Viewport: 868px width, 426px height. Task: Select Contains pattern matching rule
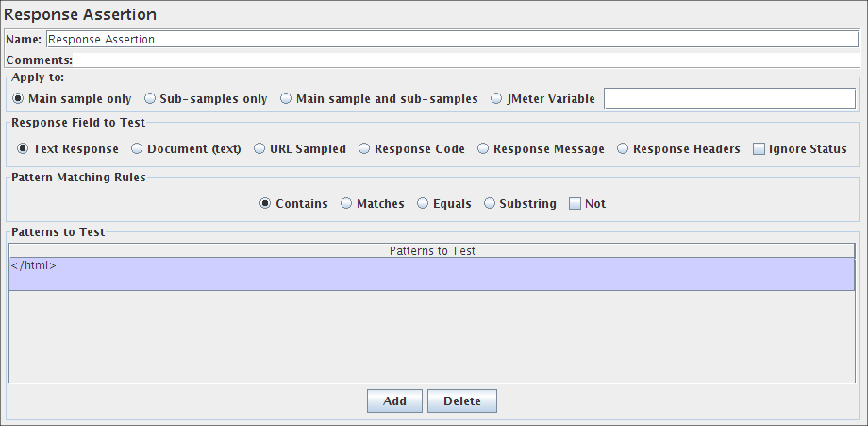tap(265, 203)
